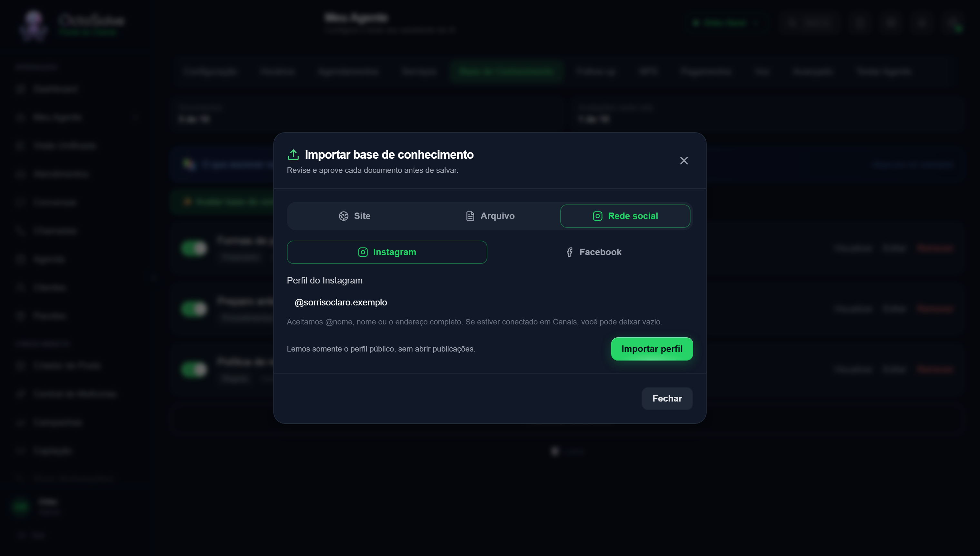This screenshot has width=980, height=556.
Task: Switch to the Arquivo import tab
Action: point(490,216)
